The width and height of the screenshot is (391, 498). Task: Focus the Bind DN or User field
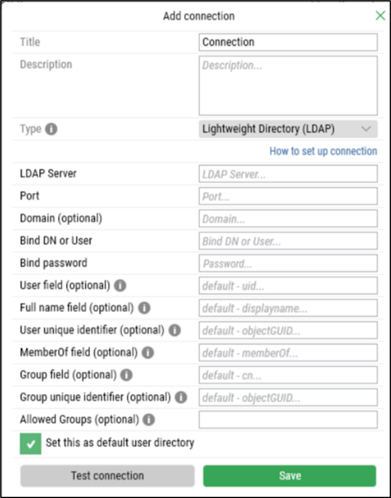[x=288, y=241]
